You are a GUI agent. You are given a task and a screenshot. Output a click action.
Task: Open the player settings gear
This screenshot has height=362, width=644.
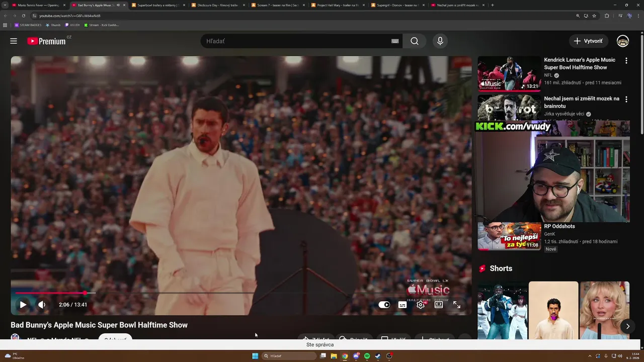pos(421,305)
